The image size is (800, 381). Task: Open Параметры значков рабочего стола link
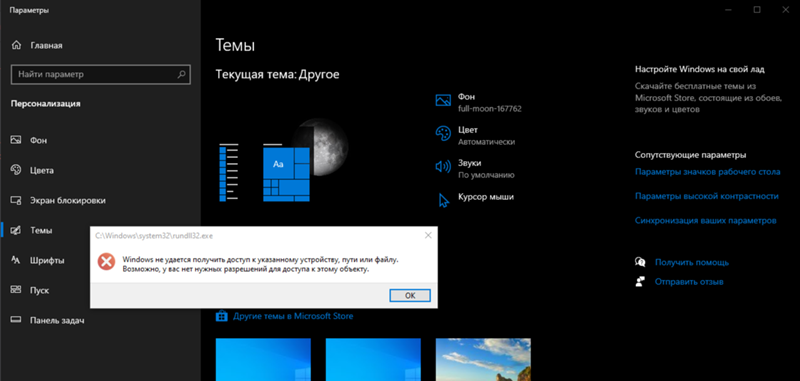(x=707, y=172)
